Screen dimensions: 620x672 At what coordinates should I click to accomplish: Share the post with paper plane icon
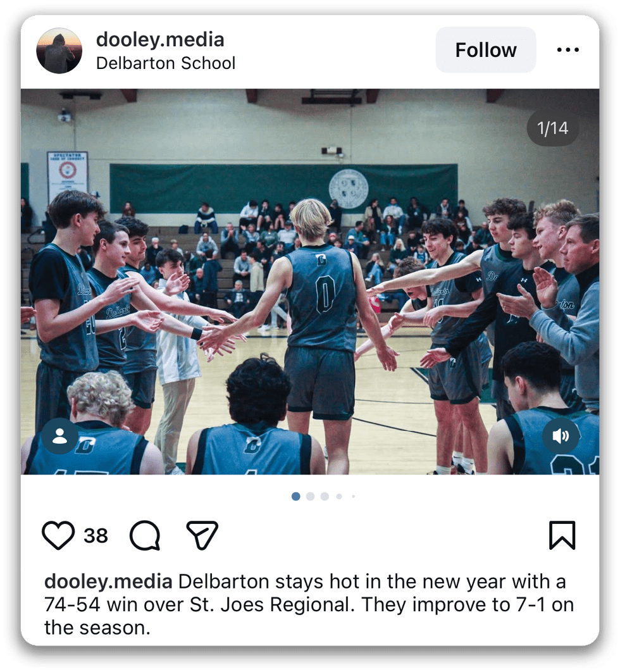coord(202,535)
